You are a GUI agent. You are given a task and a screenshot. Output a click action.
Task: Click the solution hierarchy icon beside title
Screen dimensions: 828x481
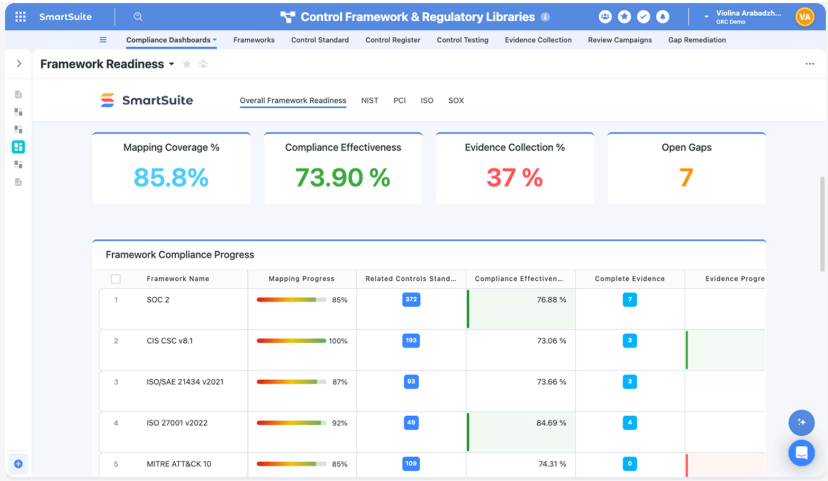point(288,17)
